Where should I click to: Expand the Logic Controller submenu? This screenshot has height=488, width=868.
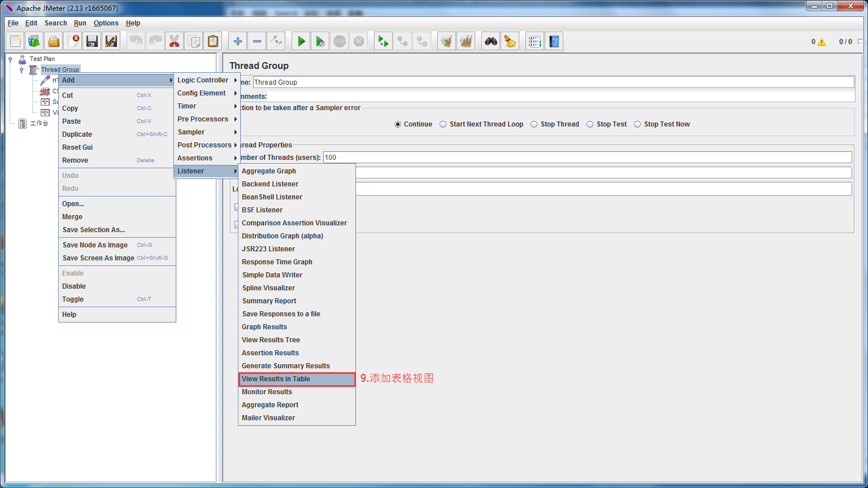[x=207, y=80]
